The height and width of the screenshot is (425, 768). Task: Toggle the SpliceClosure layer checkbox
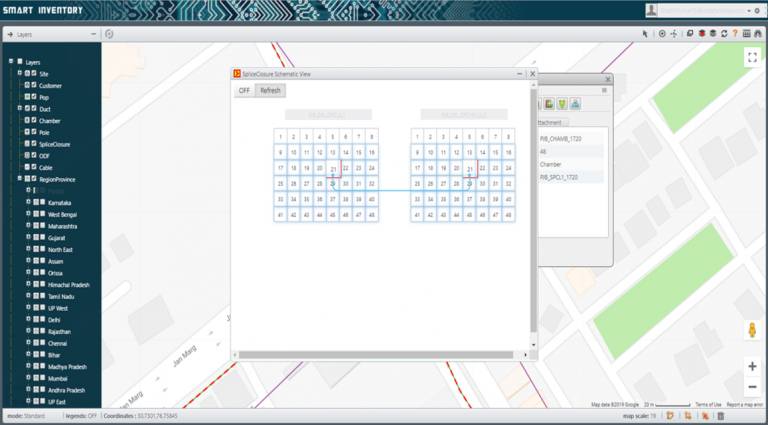coord(34,144)
